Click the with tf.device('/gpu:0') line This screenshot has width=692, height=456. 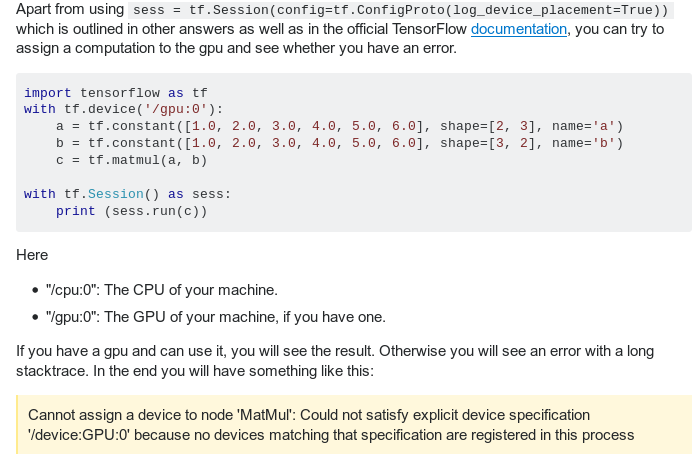click(124, 109)
